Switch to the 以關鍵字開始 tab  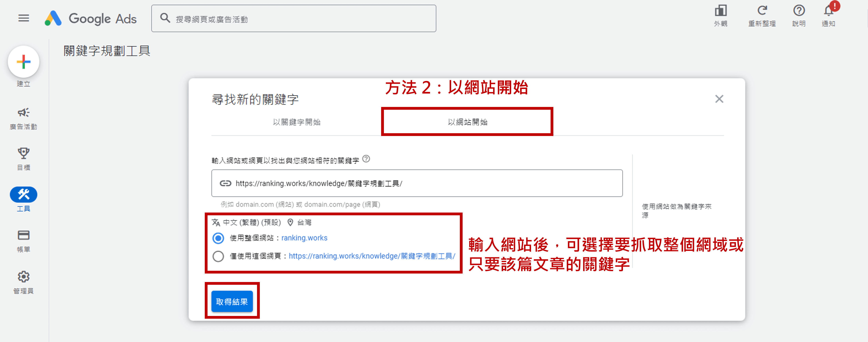click(x=297, y=122)
